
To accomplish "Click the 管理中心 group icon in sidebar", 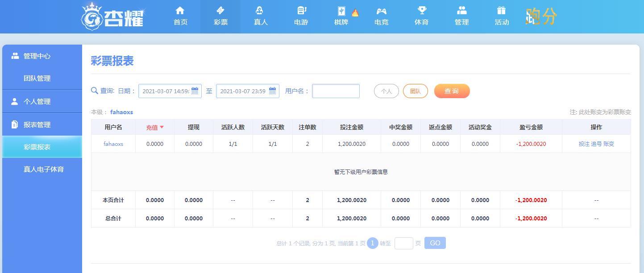I will point(15,56).
